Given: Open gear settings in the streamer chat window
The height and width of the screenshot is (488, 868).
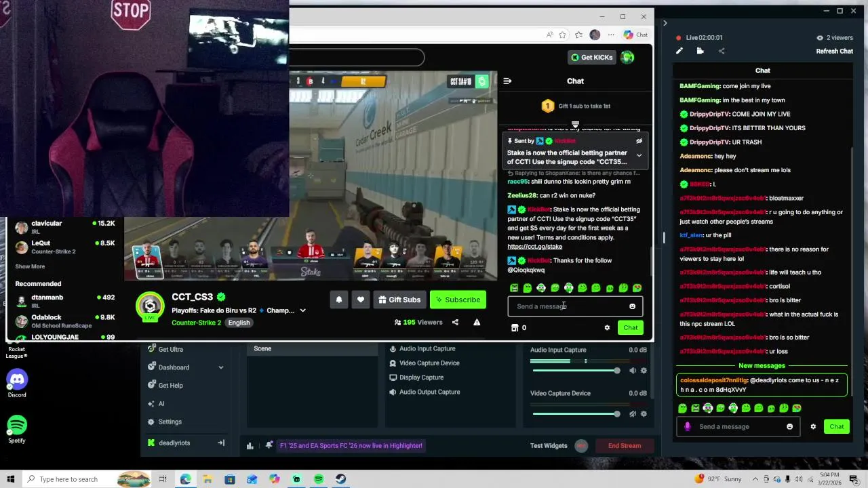Looking at the screenshot, I should (813, 426).
